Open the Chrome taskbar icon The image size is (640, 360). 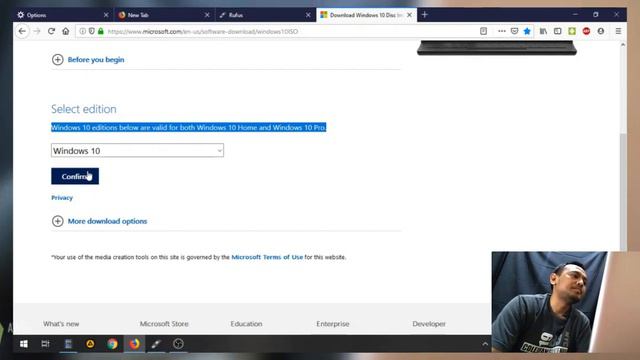click(x=112, y=344)
